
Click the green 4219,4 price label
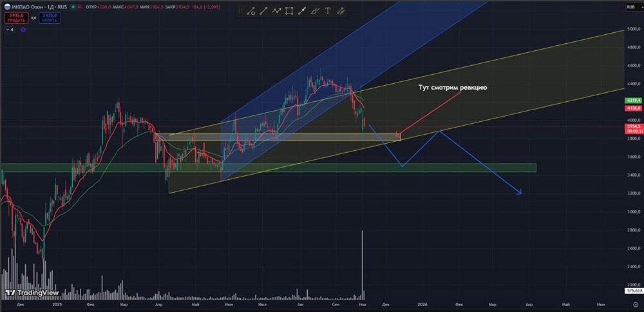pos(633,101)
